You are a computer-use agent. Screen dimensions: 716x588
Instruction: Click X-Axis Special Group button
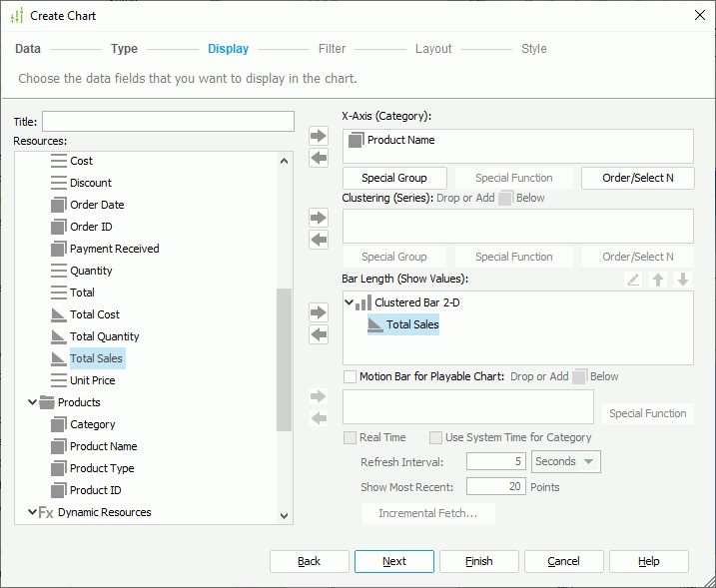pos(394,178)
